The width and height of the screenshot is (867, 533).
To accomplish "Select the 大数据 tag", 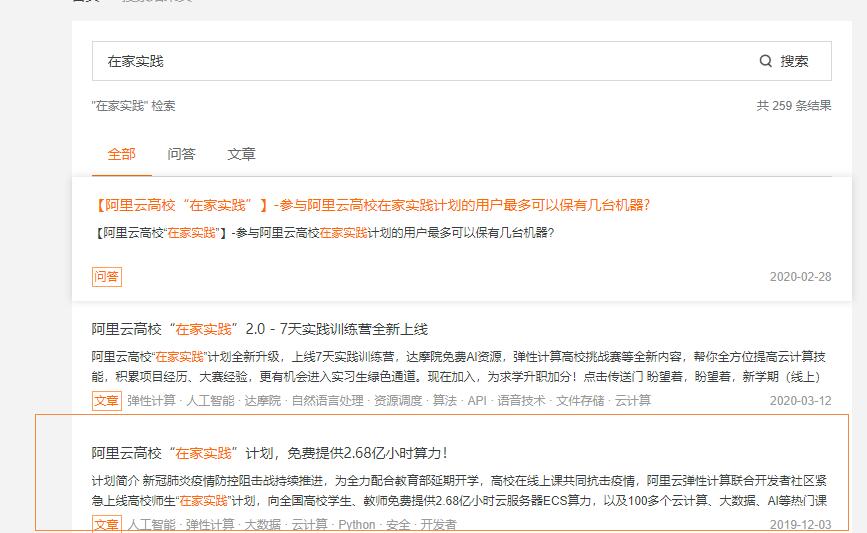I will (263, 524).
